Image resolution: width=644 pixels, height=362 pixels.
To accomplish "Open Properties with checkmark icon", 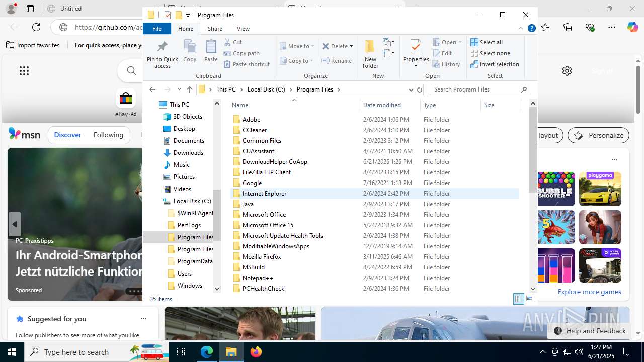I will (416, 53).
